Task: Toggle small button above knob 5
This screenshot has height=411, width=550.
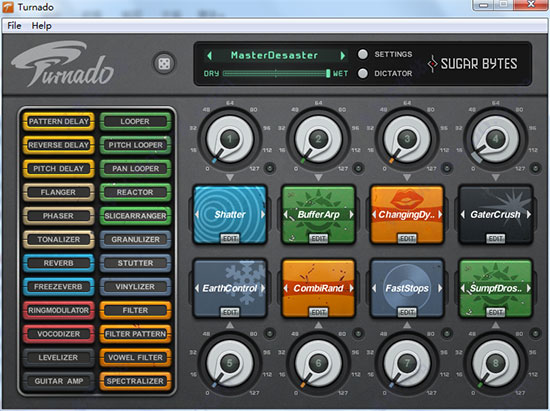Action: pyautogui.click(x=270, y=333)
